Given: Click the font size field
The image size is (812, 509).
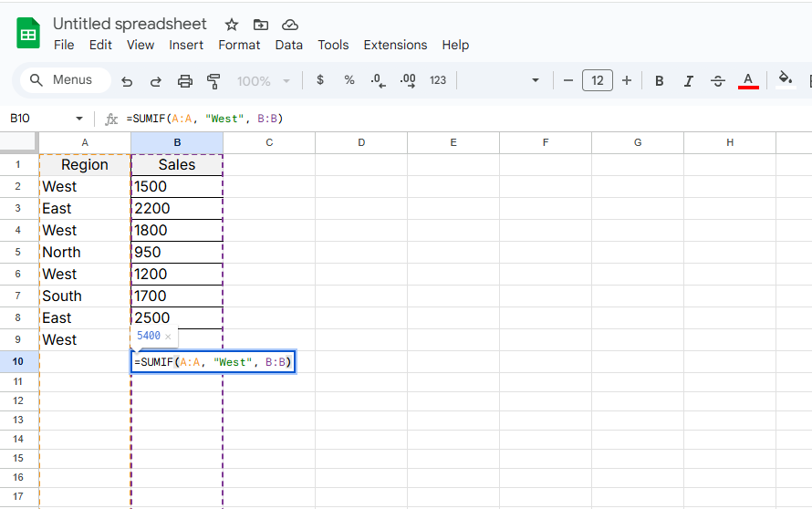Looking at the screenshot, I should click(x=598, y=81).
